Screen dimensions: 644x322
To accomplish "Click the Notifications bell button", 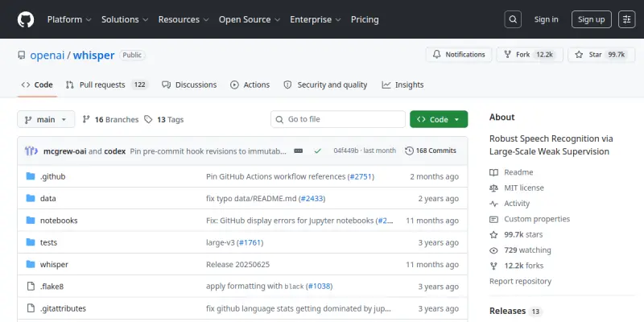I will point(459,55).
